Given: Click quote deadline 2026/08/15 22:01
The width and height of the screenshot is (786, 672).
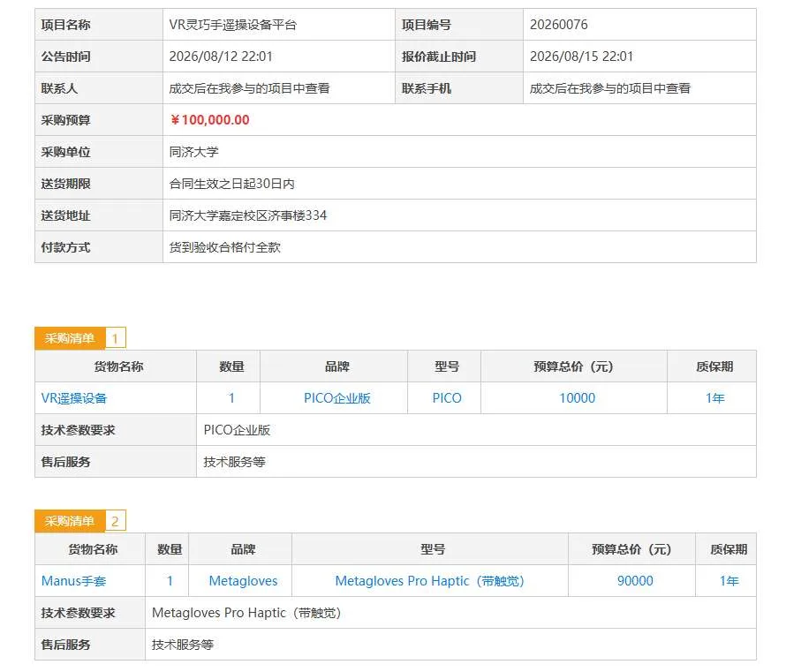Looking at the screenshot, I should 581,57.
